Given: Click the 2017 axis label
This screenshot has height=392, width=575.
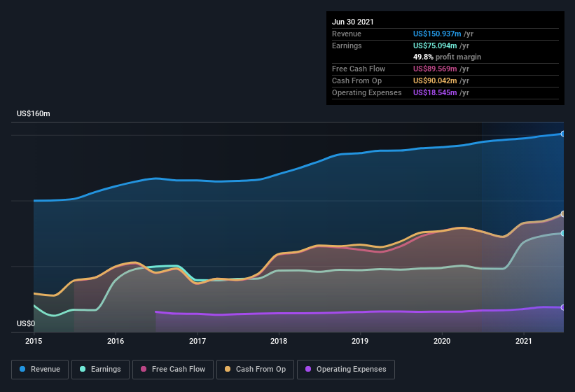Looking at the screenshot, I should pos(198,341).
